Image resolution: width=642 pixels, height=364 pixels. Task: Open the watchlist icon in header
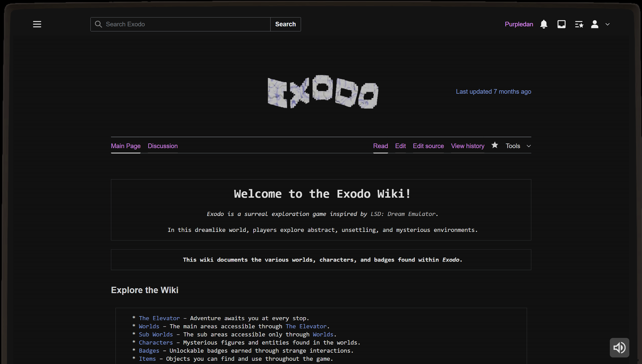point(579,24)
